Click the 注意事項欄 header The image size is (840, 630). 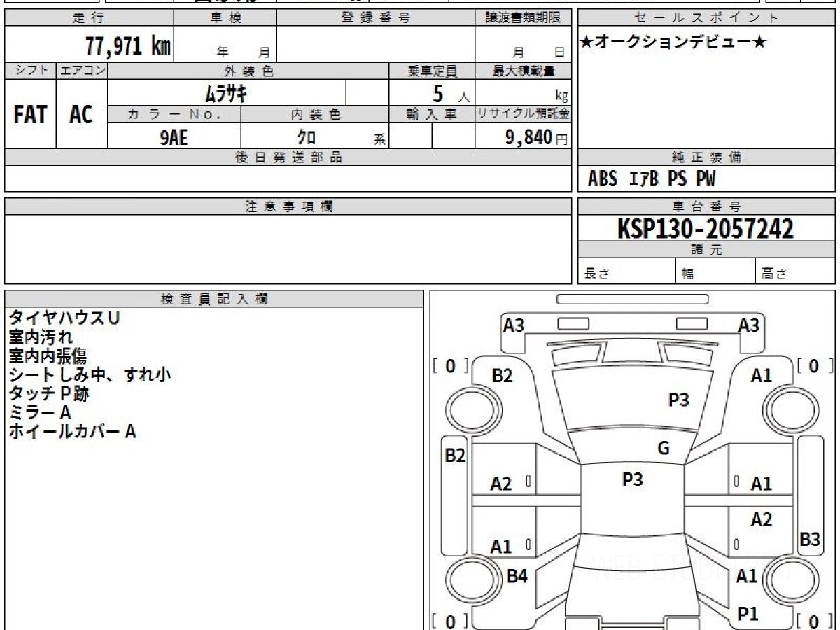(288, 206)
